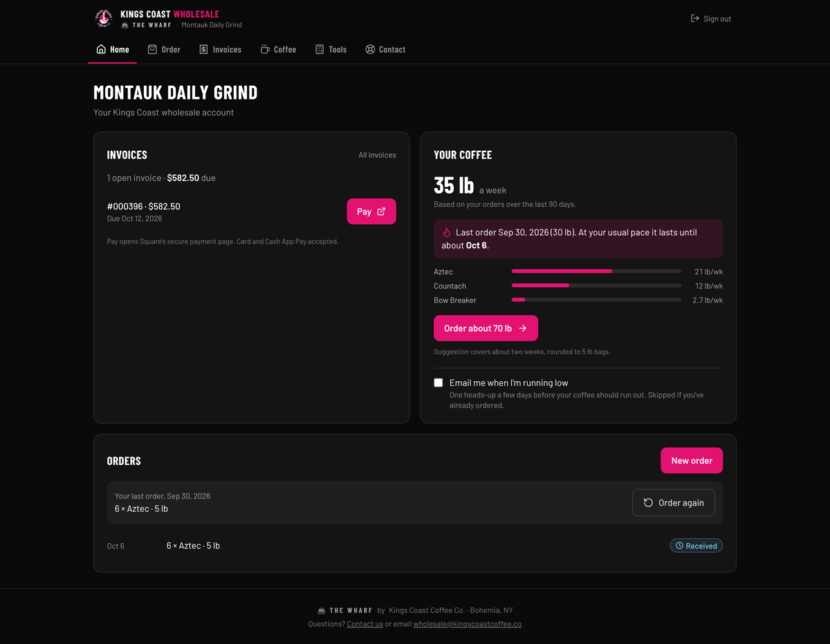Click the refresh icon in Order again
Image resolution: width=830 pixels, height=644 pixels.
click(648, 503)
